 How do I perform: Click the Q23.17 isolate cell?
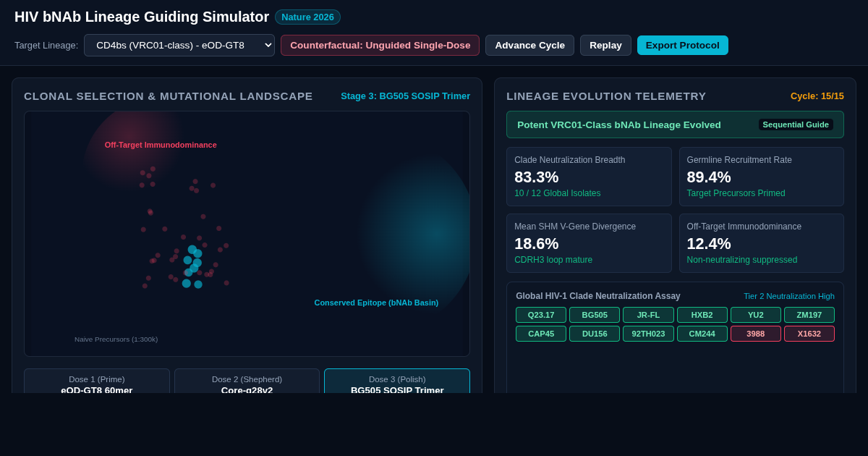(541, 315)
